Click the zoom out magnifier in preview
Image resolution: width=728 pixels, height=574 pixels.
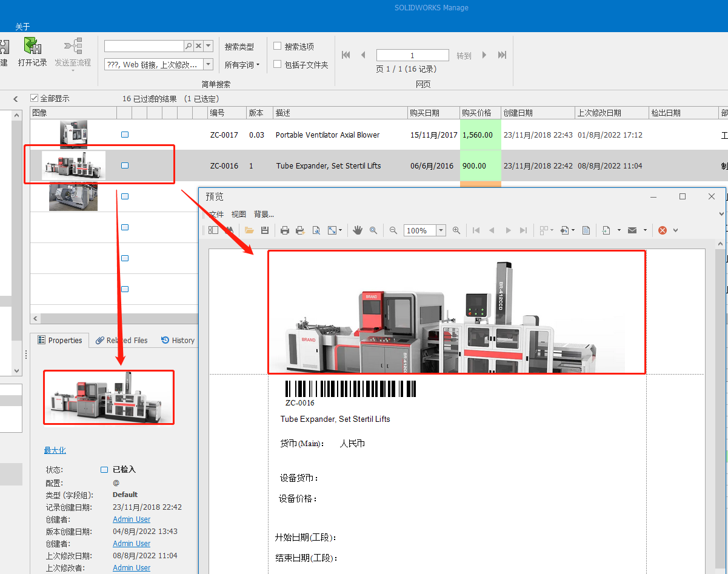[393, 230]
